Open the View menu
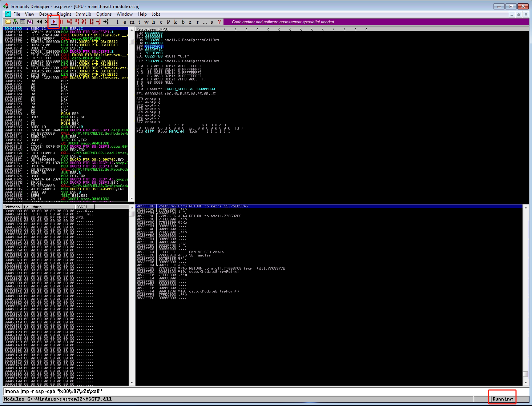 29,14
